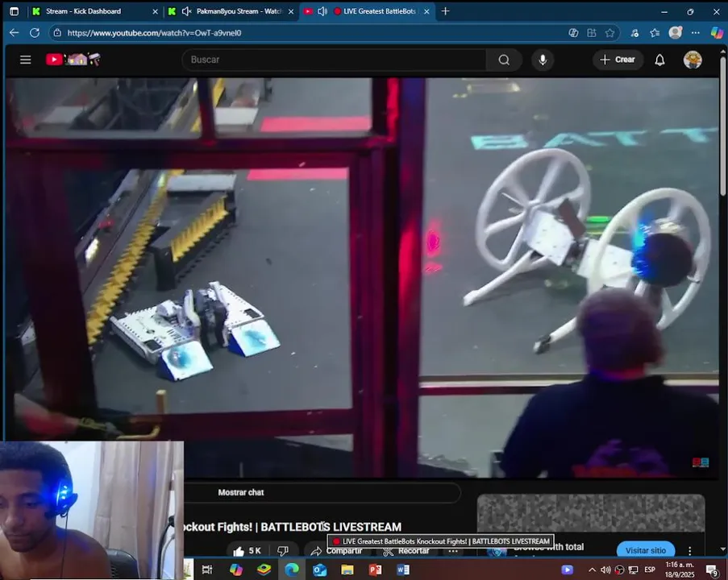Open Edge tab actions menu
This screenshot has width=728, height=580.
[x=14, y=11]
